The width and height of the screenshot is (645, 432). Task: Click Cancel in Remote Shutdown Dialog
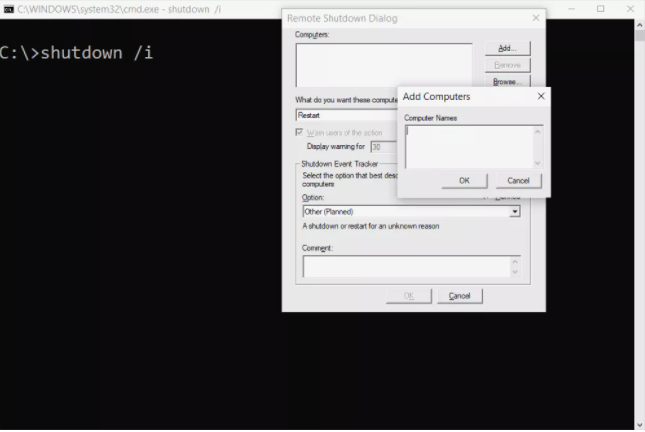[x=459, y=296]
